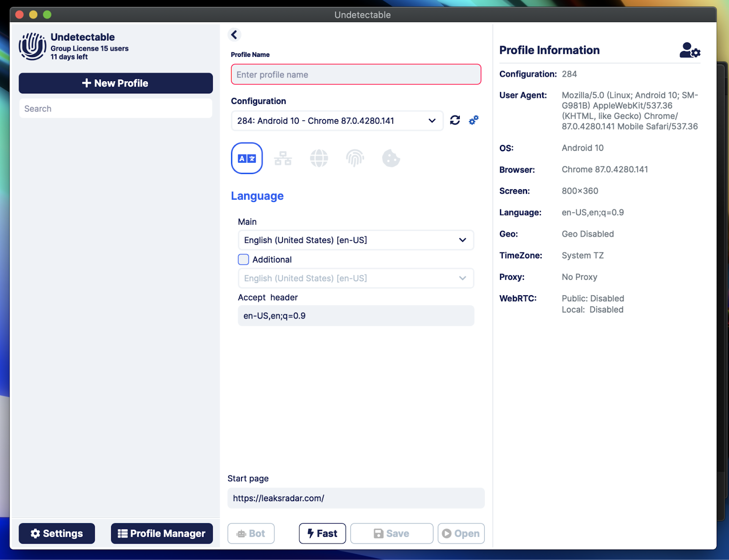Focus the Profile Name input field

(356, 74)
